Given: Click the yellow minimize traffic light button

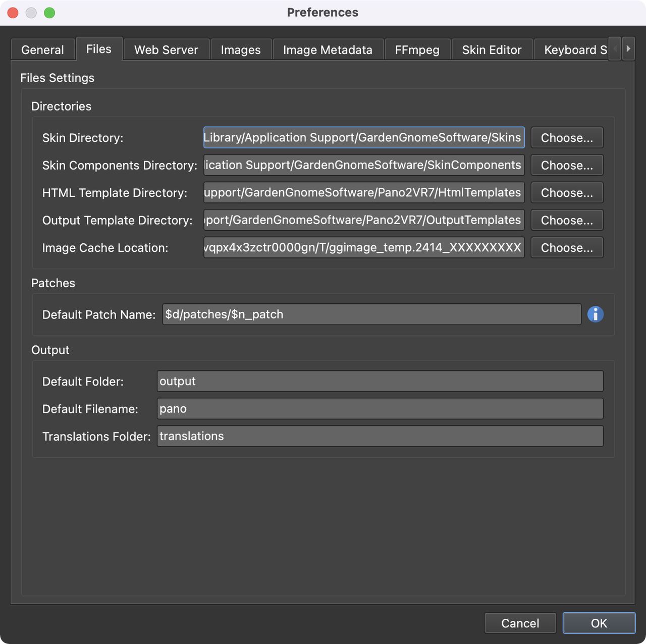Looking at the screenshot, I should tap(31, 13).
